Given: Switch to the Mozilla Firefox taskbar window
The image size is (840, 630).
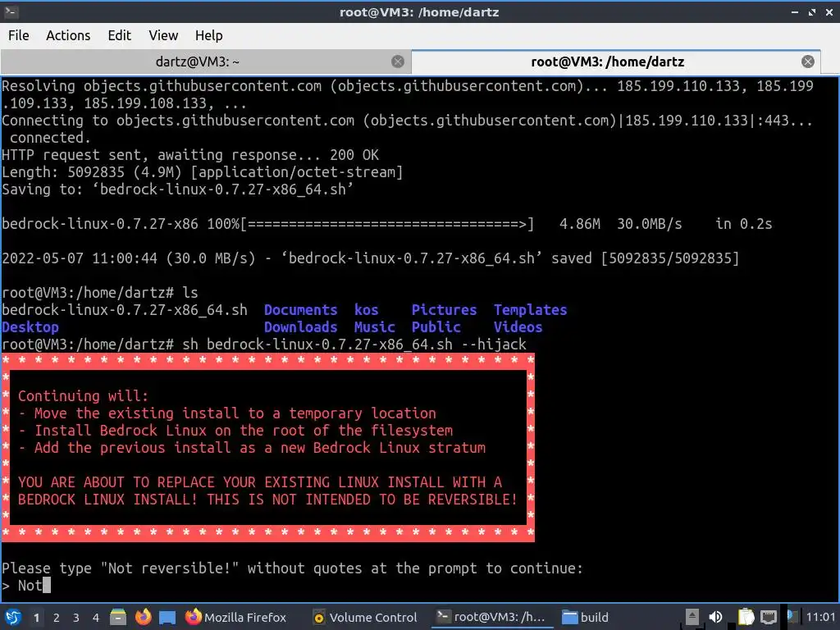Looking at the screenshot, I should tap(236, 617).
